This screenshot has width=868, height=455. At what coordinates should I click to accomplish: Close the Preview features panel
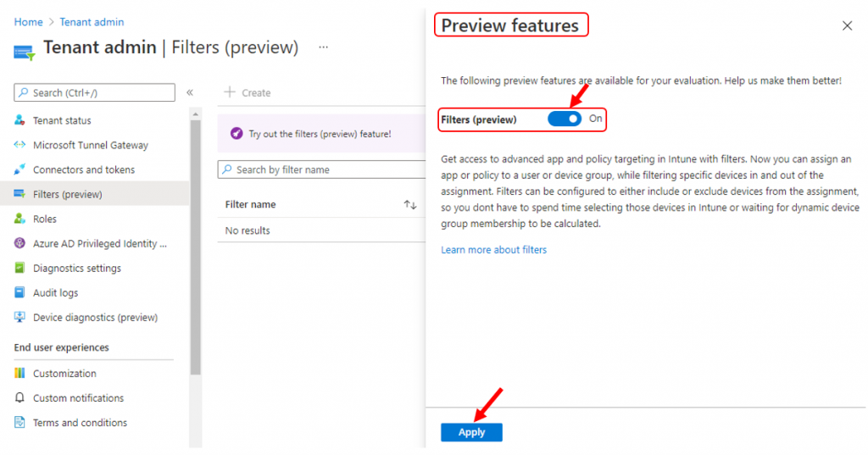pos(847,25)
